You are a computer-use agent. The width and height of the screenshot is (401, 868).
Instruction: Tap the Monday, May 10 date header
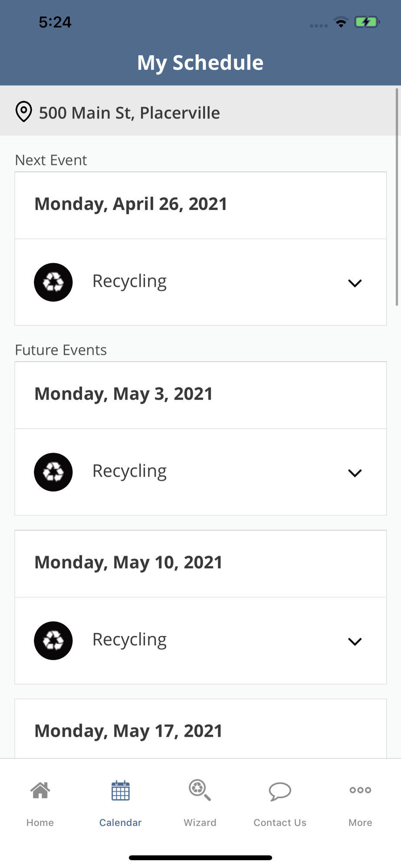point(128,562)
